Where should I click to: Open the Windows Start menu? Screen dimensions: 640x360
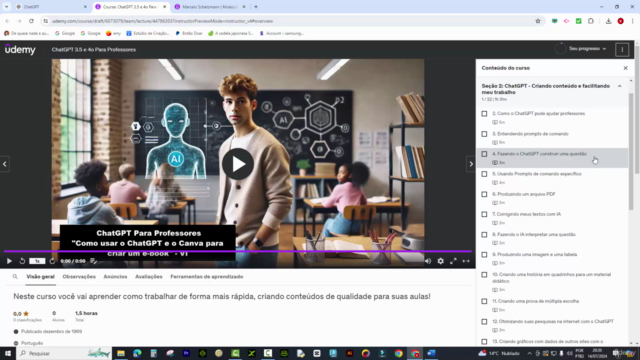[8, 353]
